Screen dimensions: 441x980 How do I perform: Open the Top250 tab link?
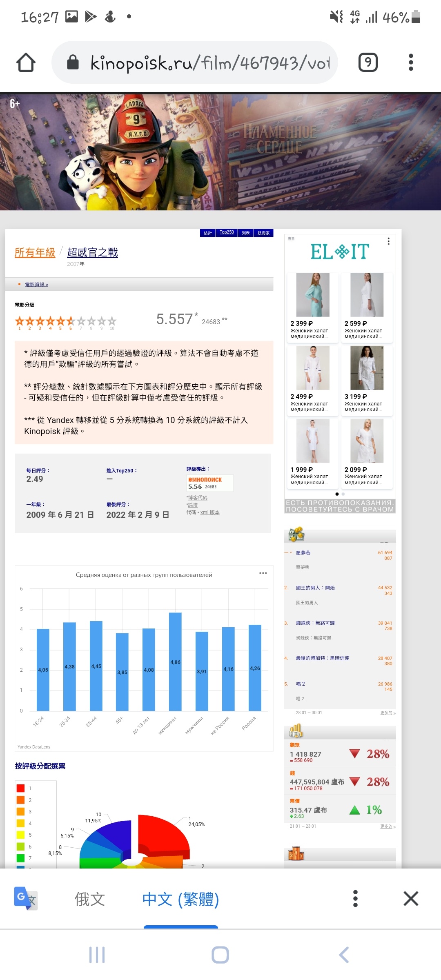point(227,232)
